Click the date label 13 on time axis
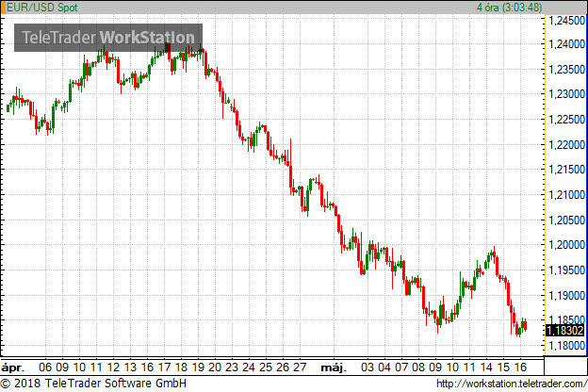588x392 pixels. coord(130,367)
